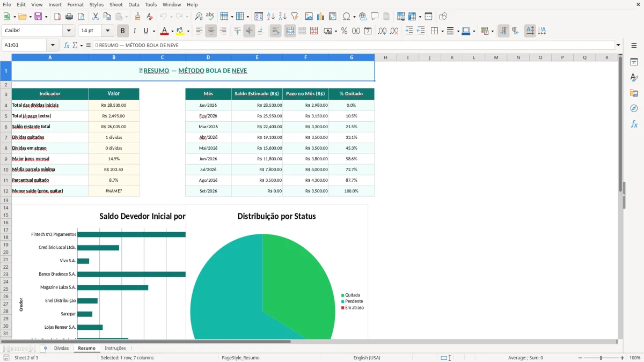Insert a hyperlink

(x=363, y=17)
